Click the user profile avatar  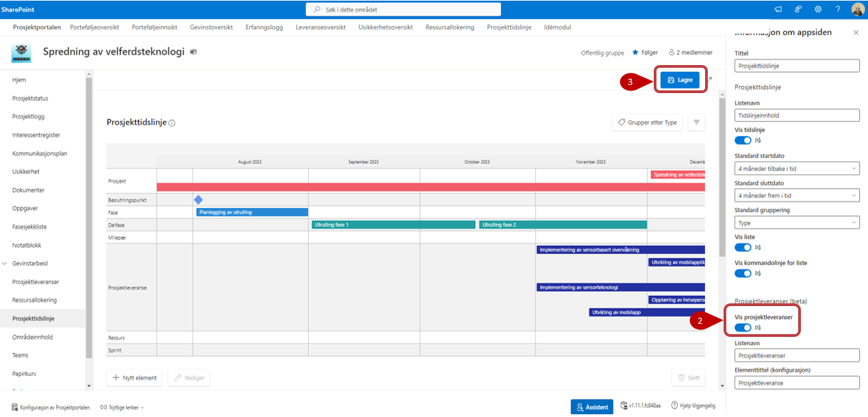point(858,9)
